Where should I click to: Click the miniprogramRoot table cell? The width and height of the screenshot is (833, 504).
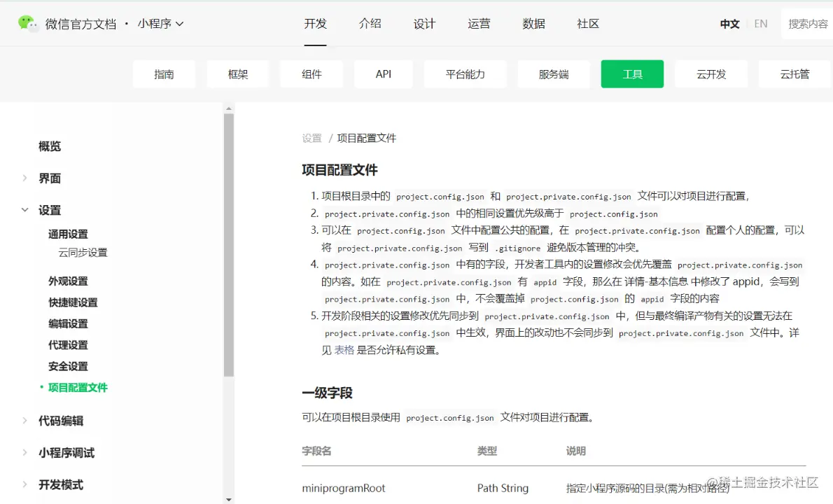coord(344,488)
